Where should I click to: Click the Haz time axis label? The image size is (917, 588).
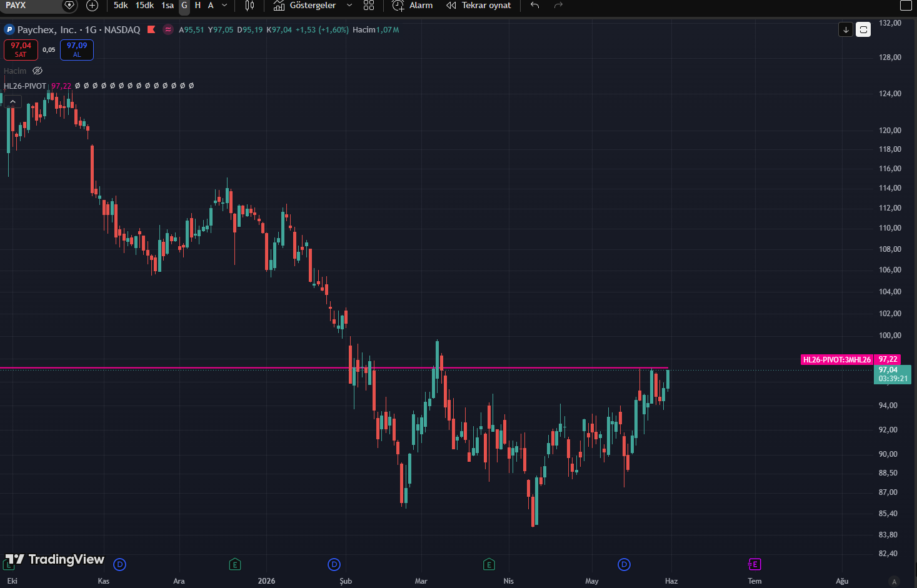tap(671, 581)
